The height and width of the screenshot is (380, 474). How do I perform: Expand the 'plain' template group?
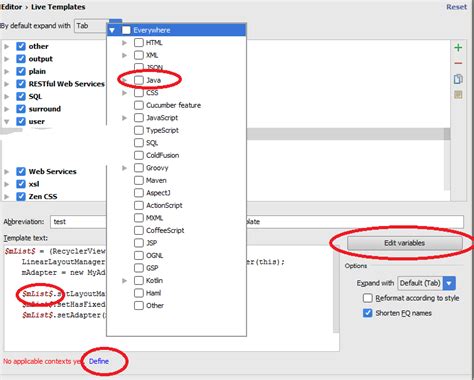click(x=7, y=71)
